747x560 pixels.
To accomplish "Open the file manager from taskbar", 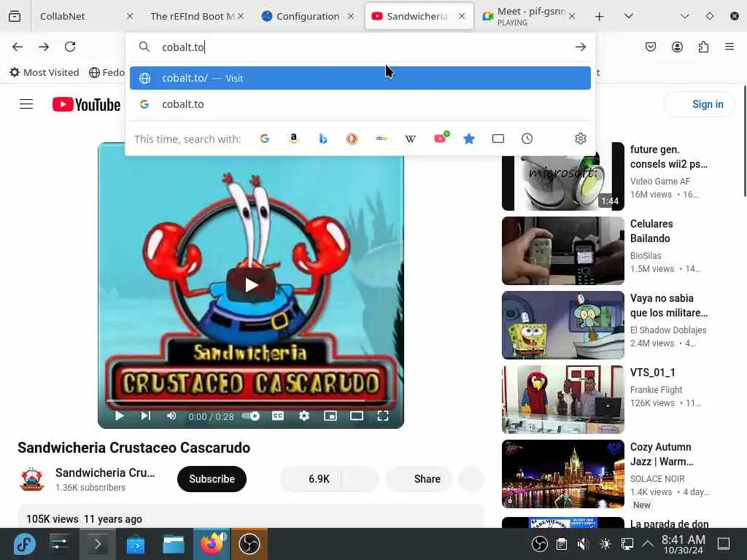I will 174,544.
